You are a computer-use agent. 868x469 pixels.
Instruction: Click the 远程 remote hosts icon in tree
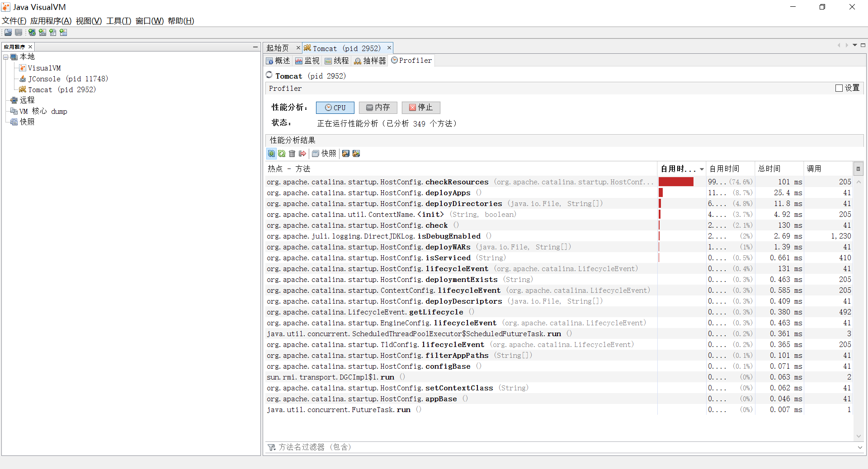coord(14,100)
